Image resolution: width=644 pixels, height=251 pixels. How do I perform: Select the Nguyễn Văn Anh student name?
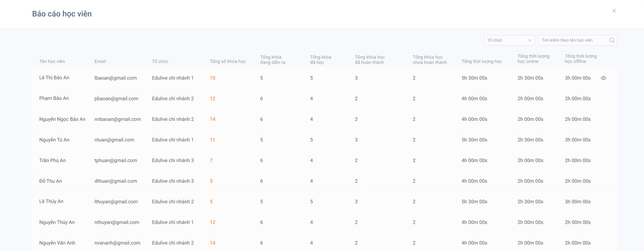[57, 243]
